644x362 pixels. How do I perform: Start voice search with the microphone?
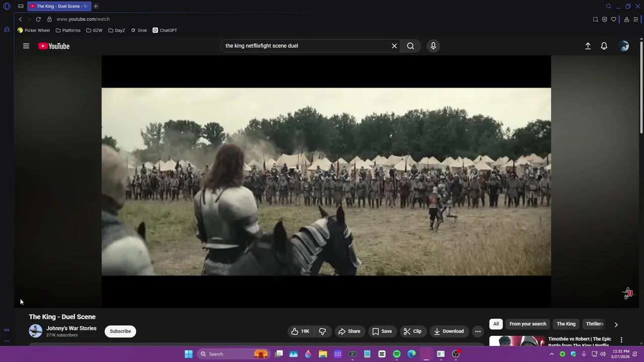pyautogui.click(x=433, y=46)
